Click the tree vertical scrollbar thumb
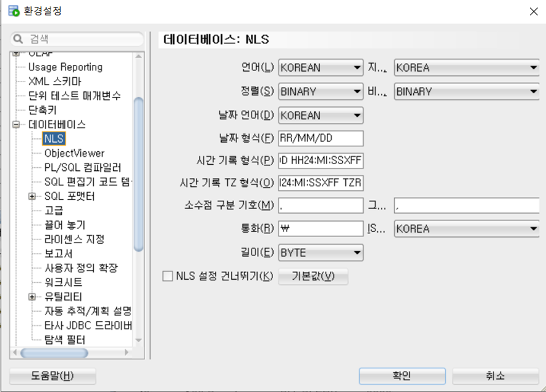The image size is (546, 392). pos(138,174)
